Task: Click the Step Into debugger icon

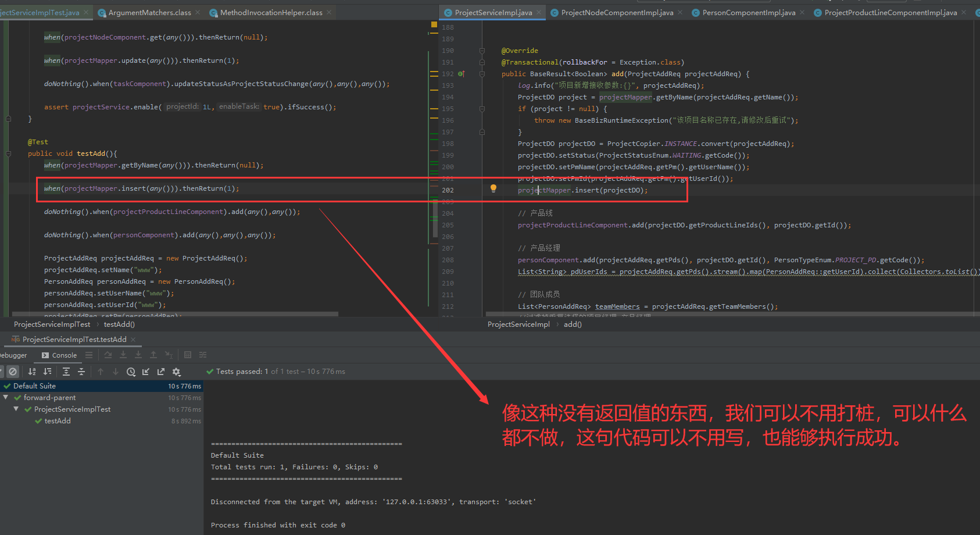Action: pos(123,355)
